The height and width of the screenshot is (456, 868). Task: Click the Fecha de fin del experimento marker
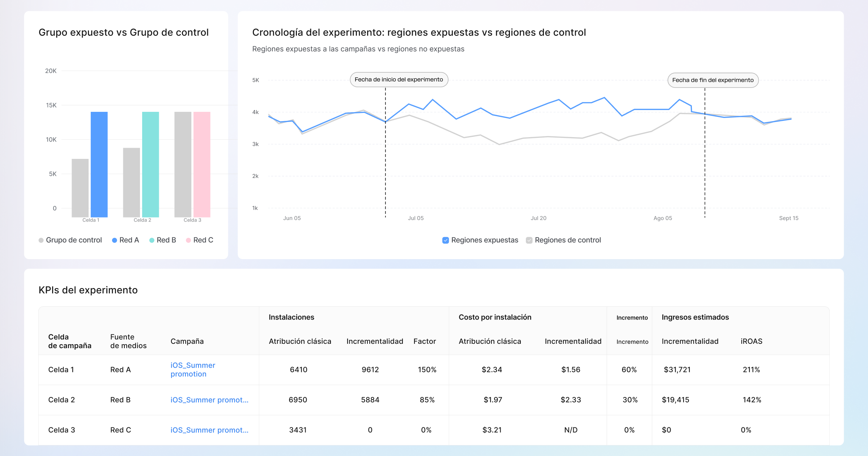pyautogui.click(x=713, y=80)
